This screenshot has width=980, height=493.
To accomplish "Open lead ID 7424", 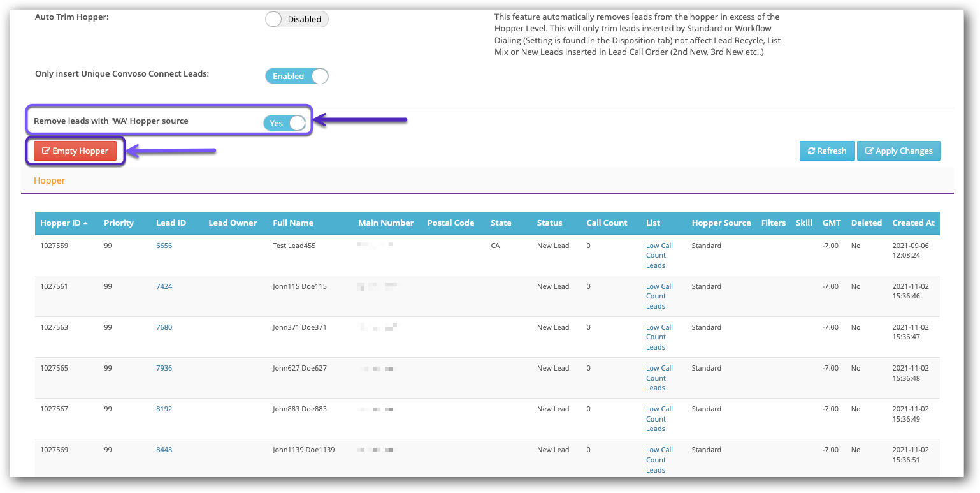I will click(164, 286).
